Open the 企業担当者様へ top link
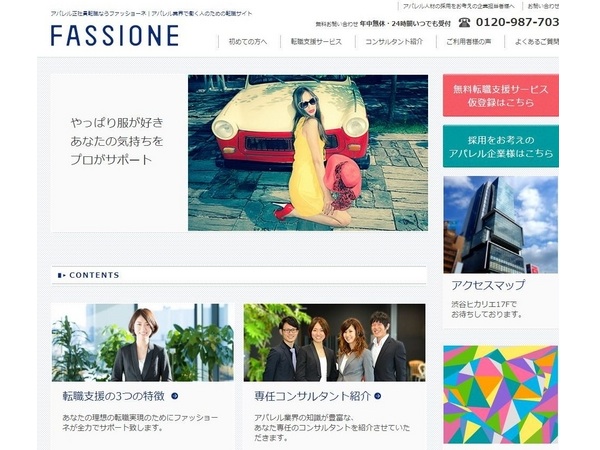 [458, 7]
